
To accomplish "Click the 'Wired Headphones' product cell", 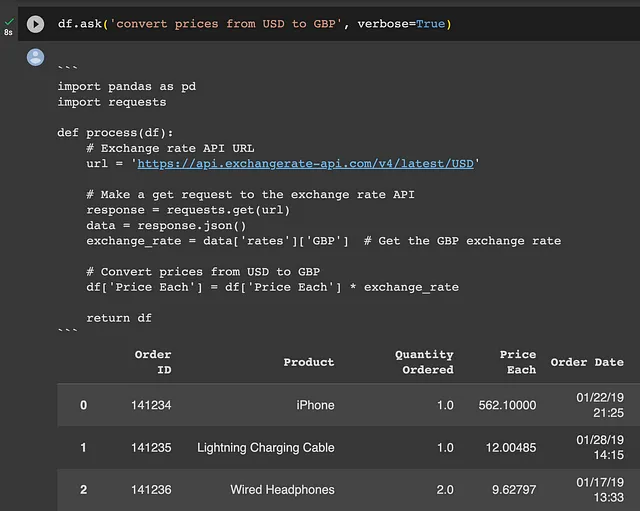I will pyautogui.click(x=282, y=490).
